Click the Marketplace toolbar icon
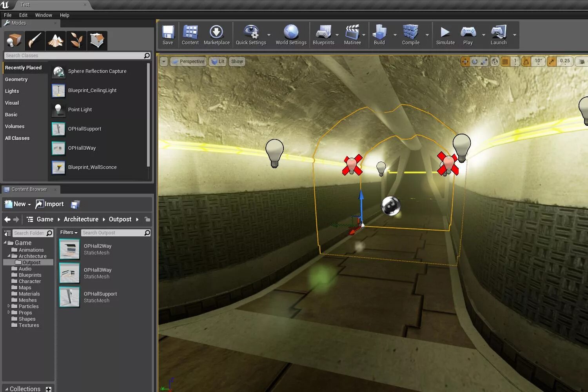588x392 pixels. click(x=217, y=34)
